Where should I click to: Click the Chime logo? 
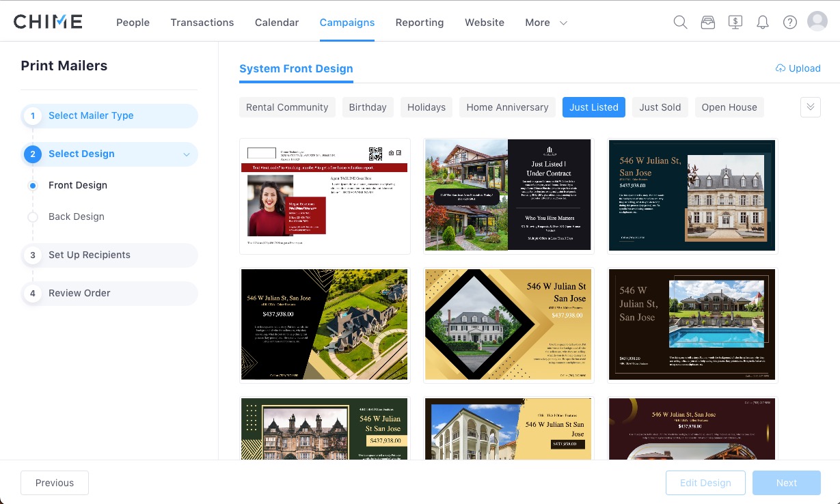(x=48, y=22)
